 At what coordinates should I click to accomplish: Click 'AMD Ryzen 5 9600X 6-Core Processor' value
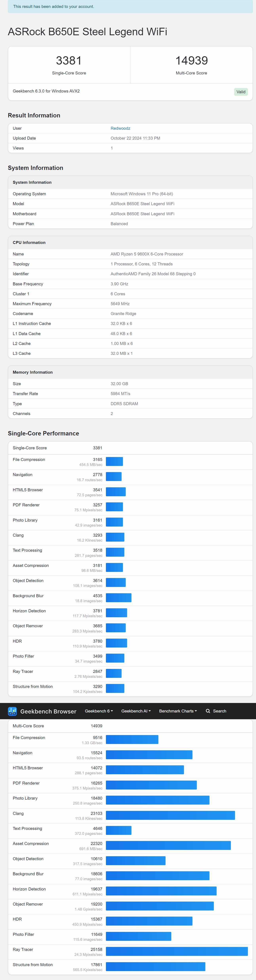click(x=147, y=254)
